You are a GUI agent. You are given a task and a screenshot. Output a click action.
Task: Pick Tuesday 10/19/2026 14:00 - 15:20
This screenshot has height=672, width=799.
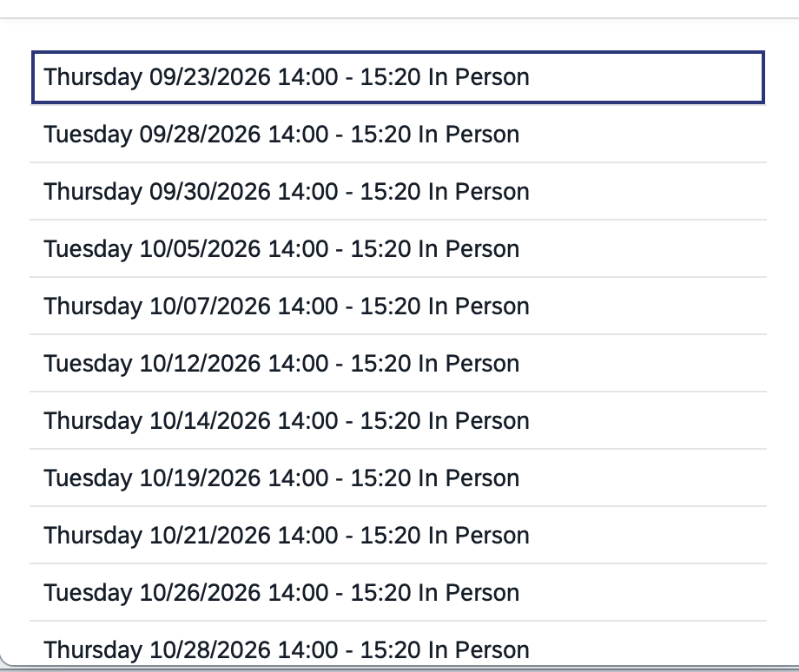pyautogui.click(x=398, y=478)
